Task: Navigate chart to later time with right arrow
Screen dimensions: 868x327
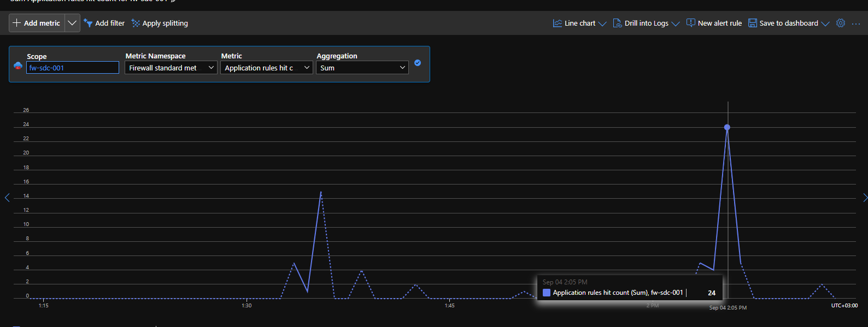Action: click(x=865, y=198)
